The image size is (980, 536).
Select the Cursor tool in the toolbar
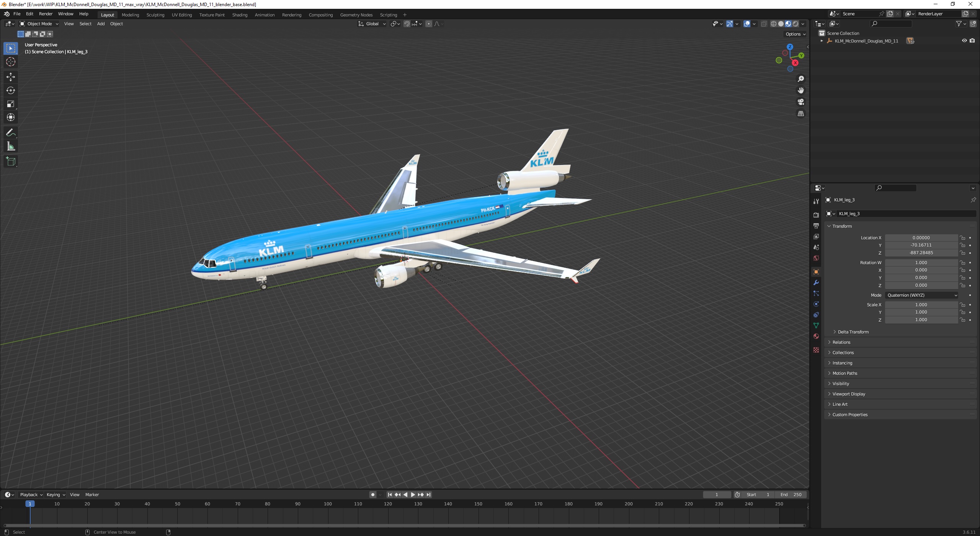(11, 62)
